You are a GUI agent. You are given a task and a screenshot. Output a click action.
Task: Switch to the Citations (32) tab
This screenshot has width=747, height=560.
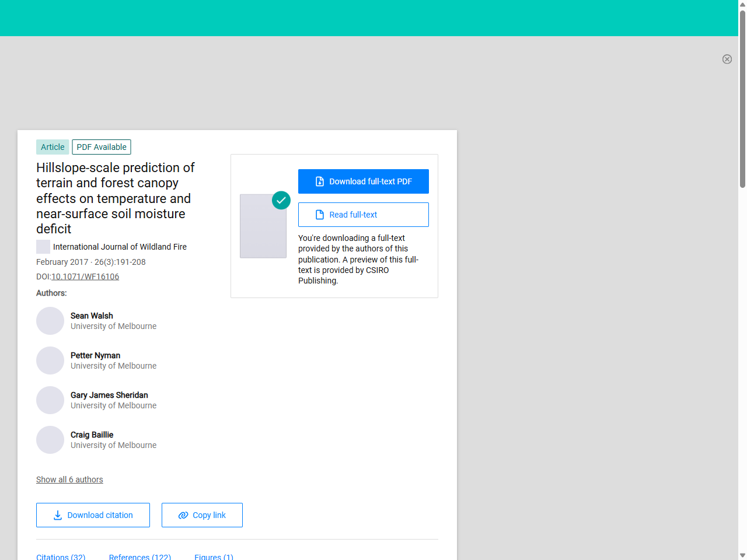tap(61, 556)
